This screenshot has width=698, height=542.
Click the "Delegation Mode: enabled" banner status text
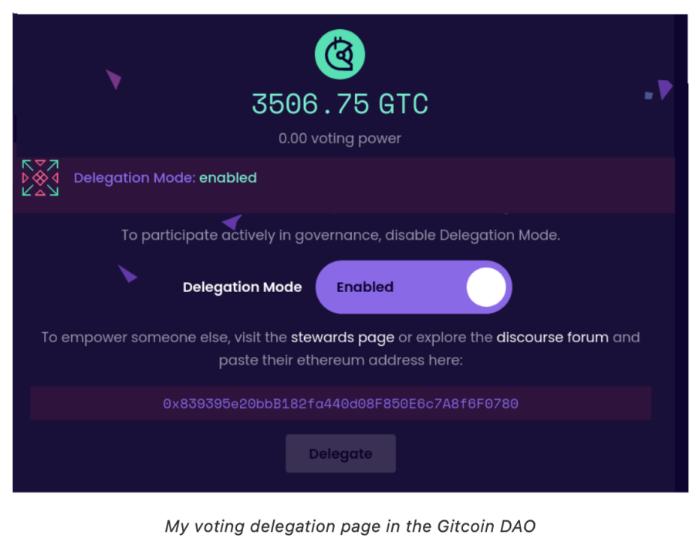[165, 178]
